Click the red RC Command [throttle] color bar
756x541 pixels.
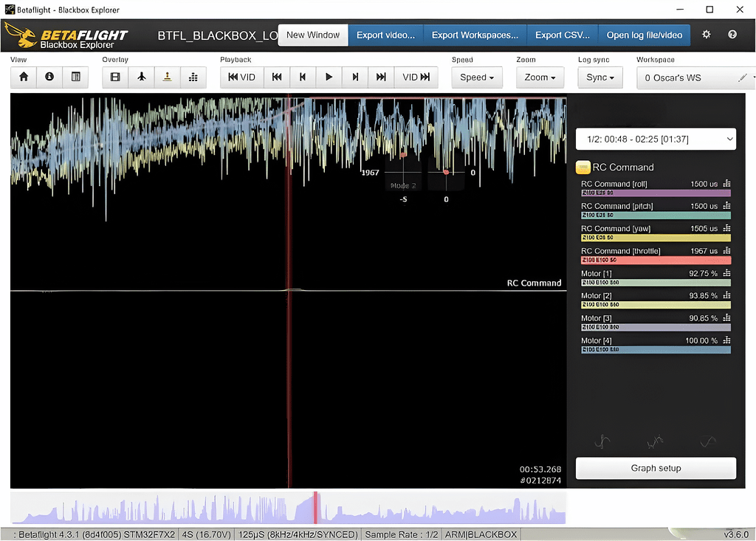point(656,260)
